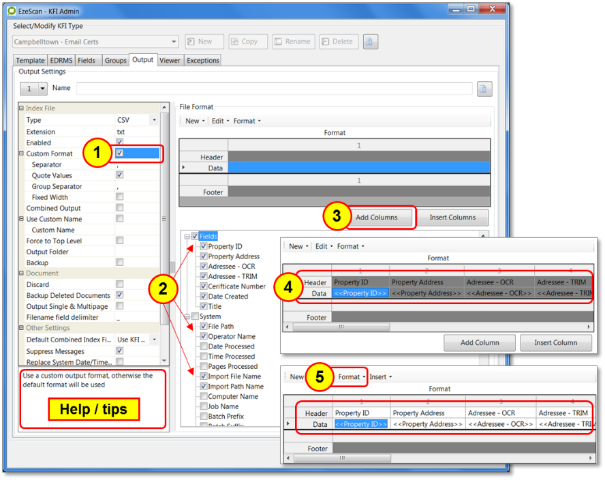Screen dimensions: 605x480
Task: Collapse the Index File section
Action: [x=21, y=108]
